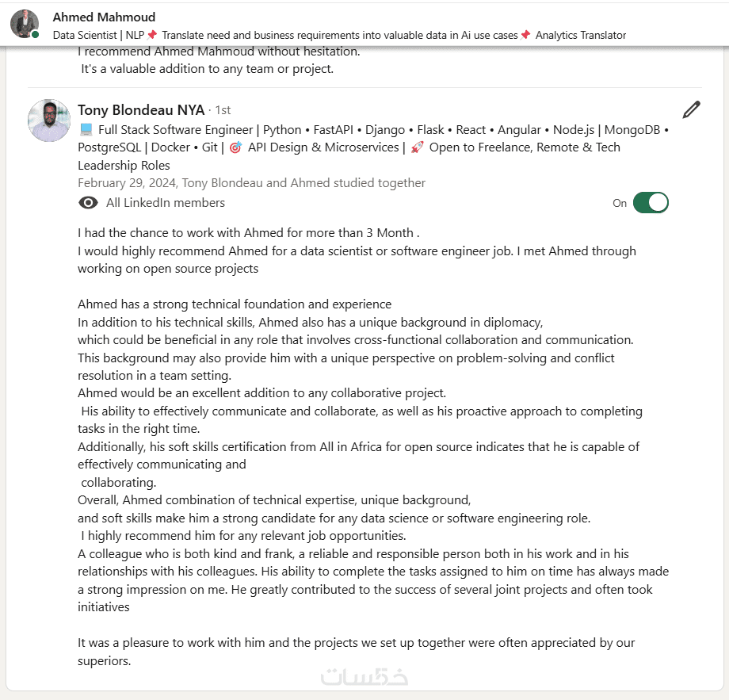Click the red pin icon right after NLP

152,35
